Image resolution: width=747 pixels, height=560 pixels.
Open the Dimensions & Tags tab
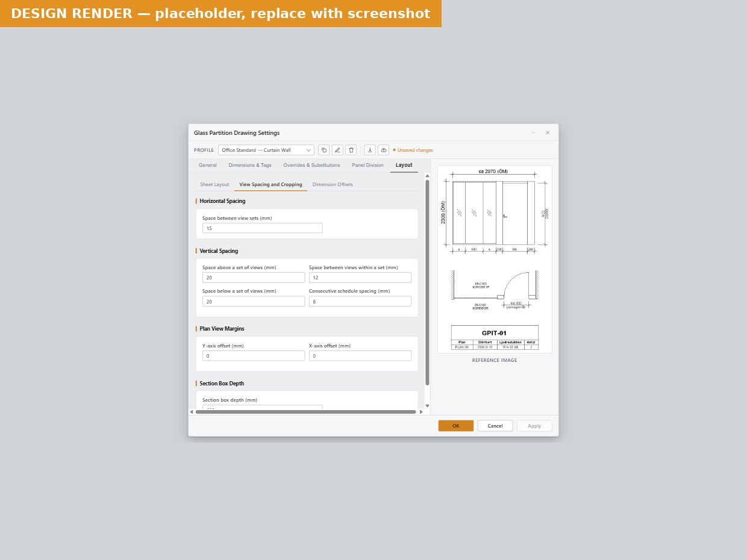(x=250, y=166)
